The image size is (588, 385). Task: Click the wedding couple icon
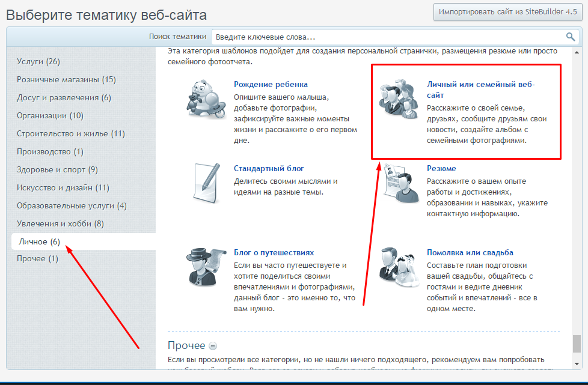(399, 266)
